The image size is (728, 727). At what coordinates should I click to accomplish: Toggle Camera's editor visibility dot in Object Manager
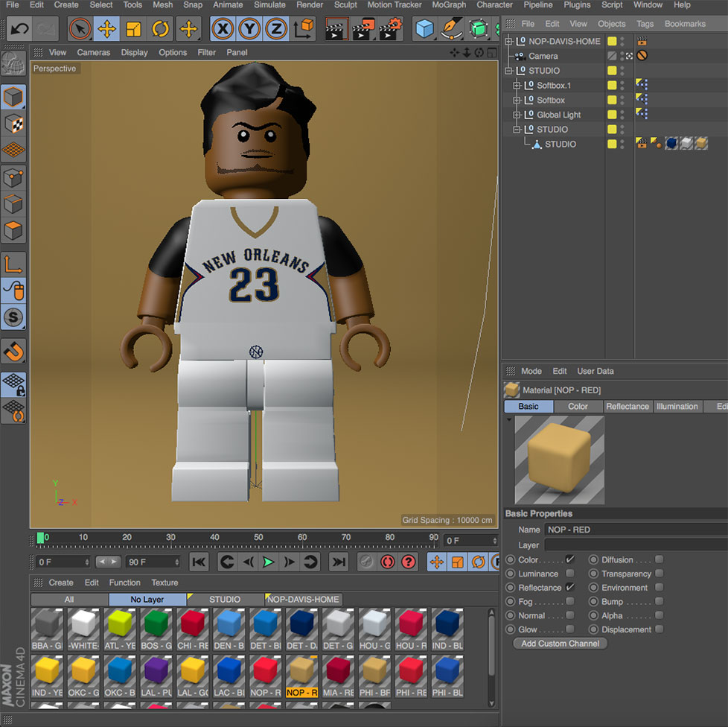pos(622,52)
